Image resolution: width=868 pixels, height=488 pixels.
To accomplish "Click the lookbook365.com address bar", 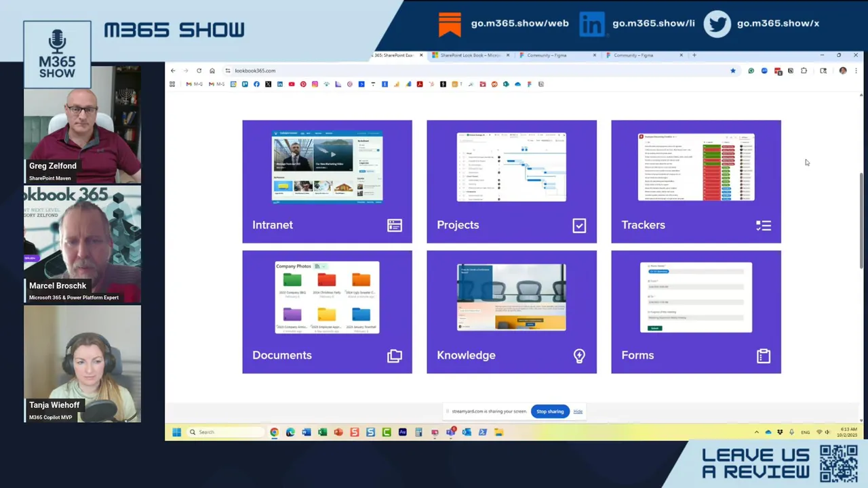I will coord(481,70).
